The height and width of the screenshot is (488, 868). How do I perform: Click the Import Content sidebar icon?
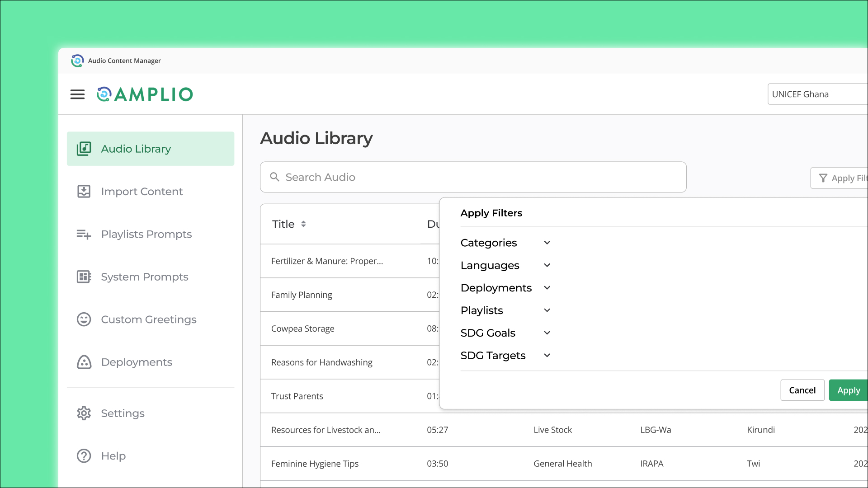(84, 191)
